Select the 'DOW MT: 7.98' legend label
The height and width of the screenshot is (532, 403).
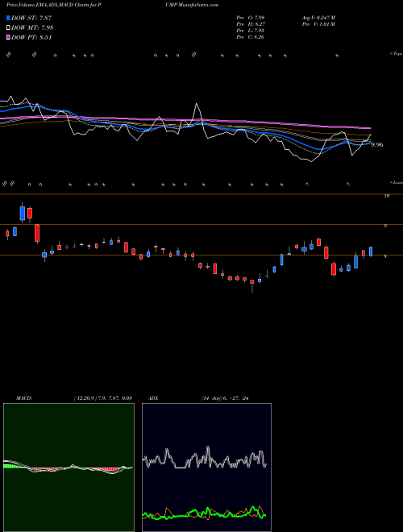click(x=32, y=28)
